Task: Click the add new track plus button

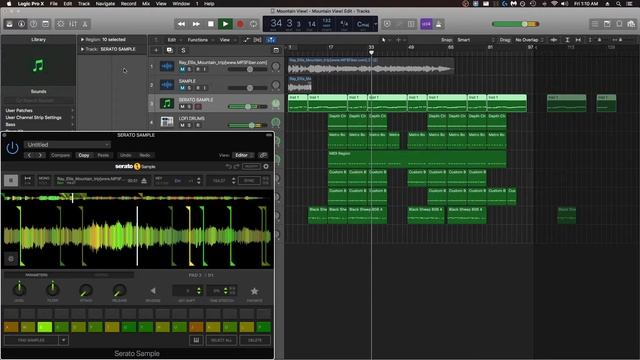Action: pyautogui.click(x=156, y=50)
